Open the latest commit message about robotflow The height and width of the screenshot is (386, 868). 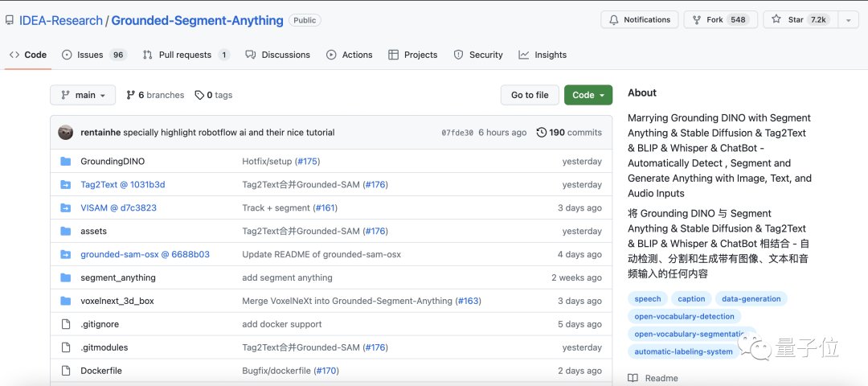click(x=229, y=133)
